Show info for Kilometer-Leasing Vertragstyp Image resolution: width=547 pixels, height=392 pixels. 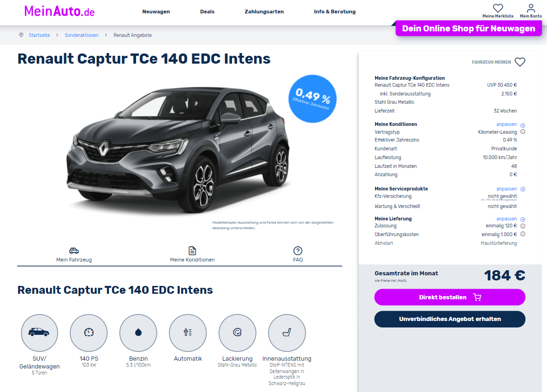point(523,132)
